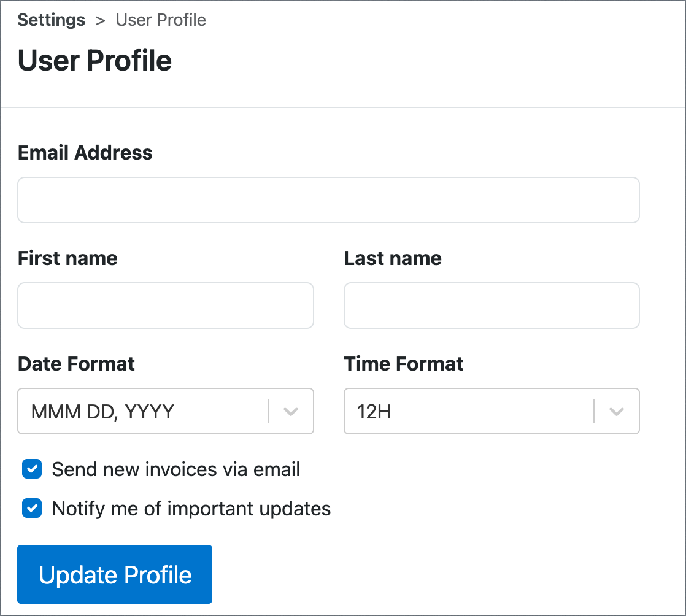
Task: Click the 'Notify me of important updates' label
Action: (x=191, y=509)
